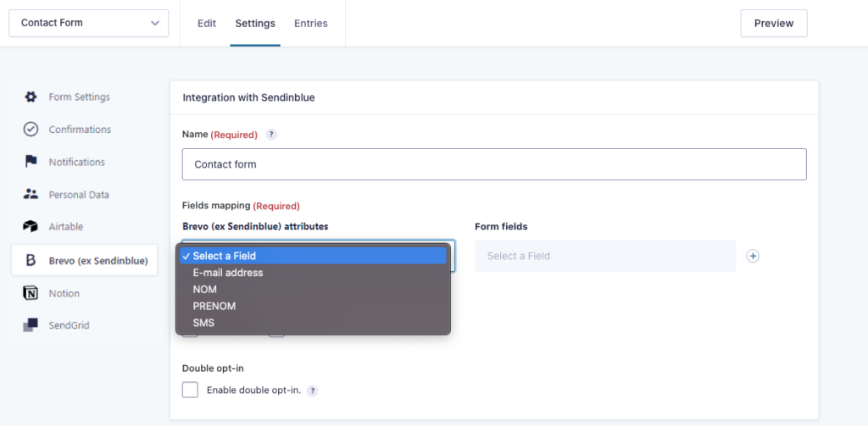This screenshot has width=868, height=426.
Task: Click the Notion logo icon
Action: tap(31, 293)
